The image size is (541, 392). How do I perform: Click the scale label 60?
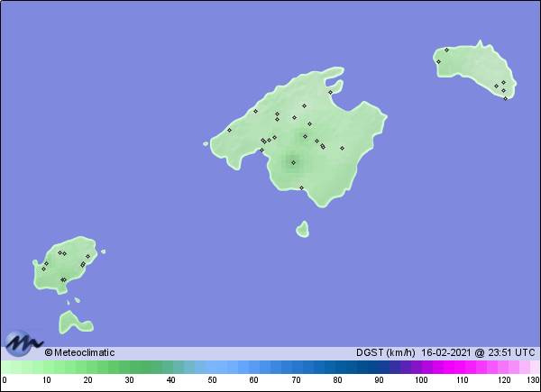[x=253, y=380]
